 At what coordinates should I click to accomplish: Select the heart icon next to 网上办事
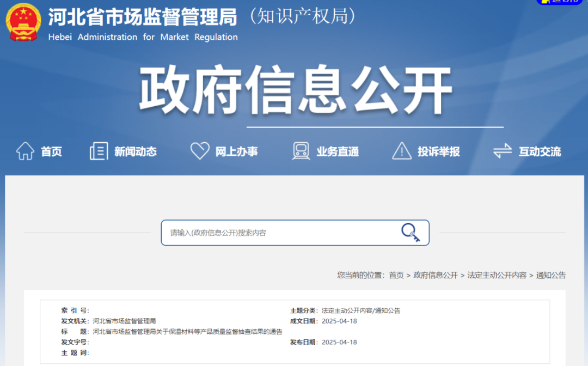[201, 151]
